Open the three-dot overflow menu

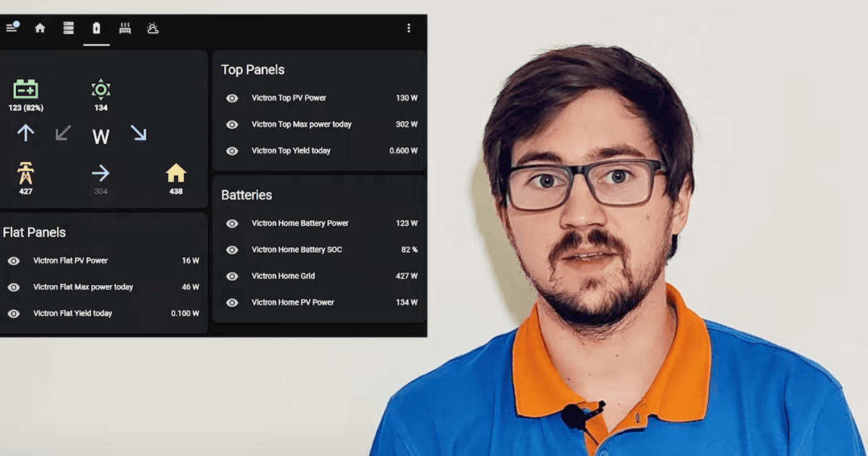[x=409, y=28]
